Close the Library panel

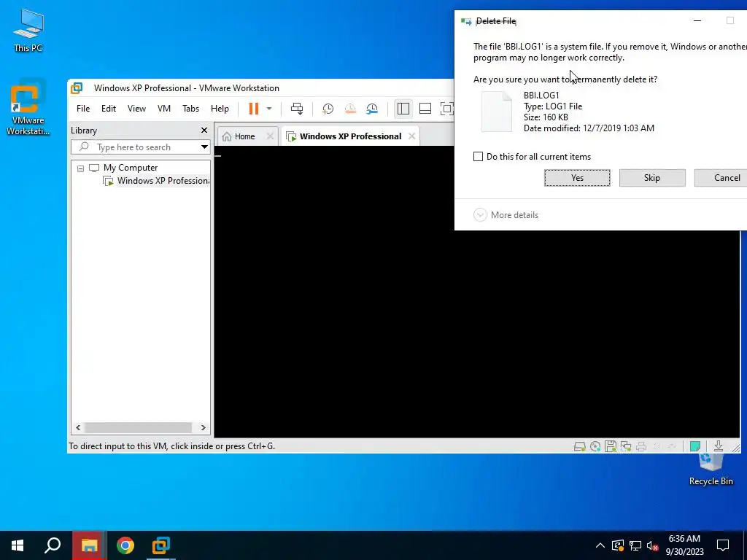204,130
